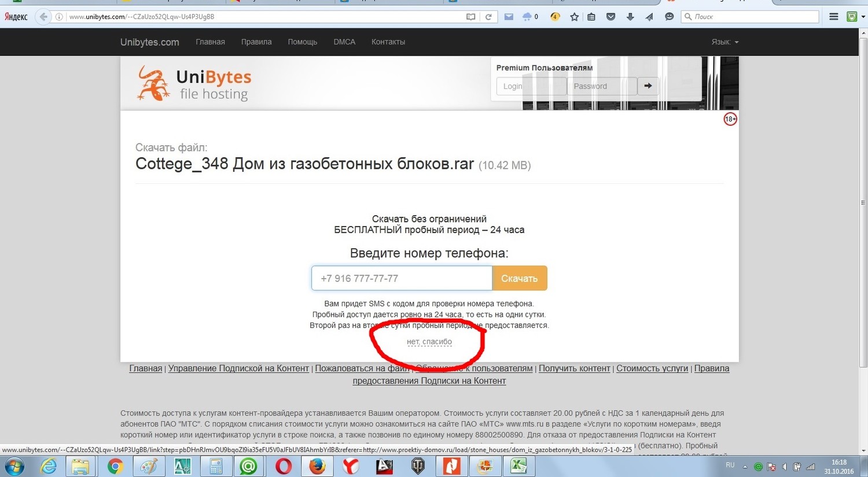Open Управление Подпиской на Контент link
The height and width of the screenshot is (477, 868).
[x=238, y=368]
